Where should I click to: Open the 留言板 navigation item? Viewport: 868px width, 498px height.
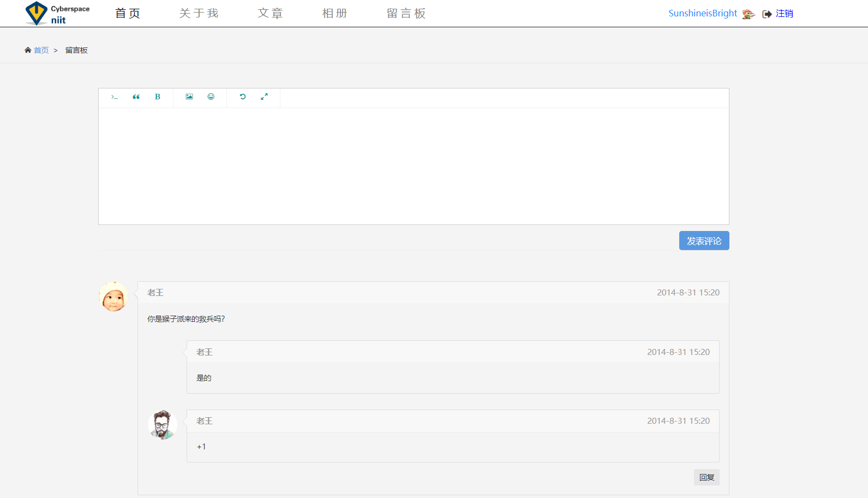[406, 13]
